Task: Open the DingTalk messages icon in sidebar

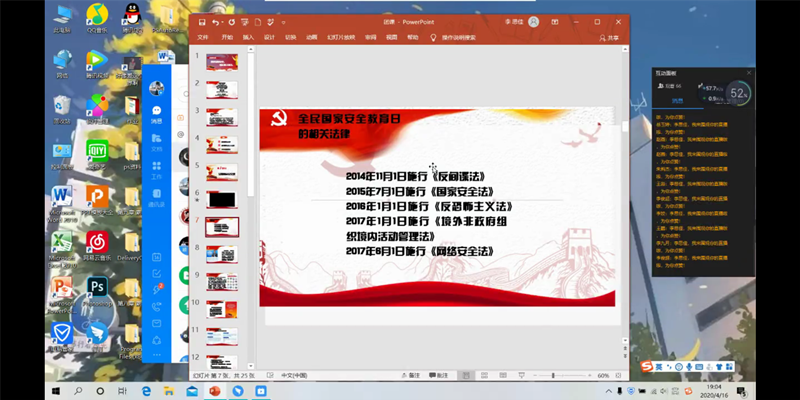Action: click(157, 115)
